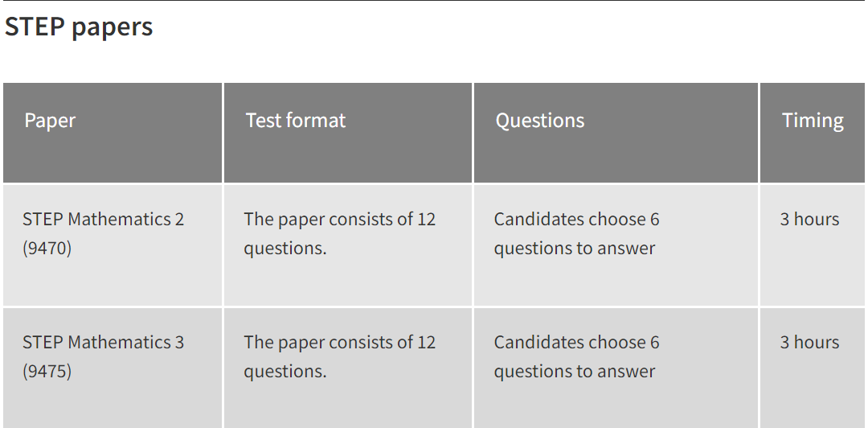Click the paper code (9470)
The image size is (868, 428).
[47, 248]
